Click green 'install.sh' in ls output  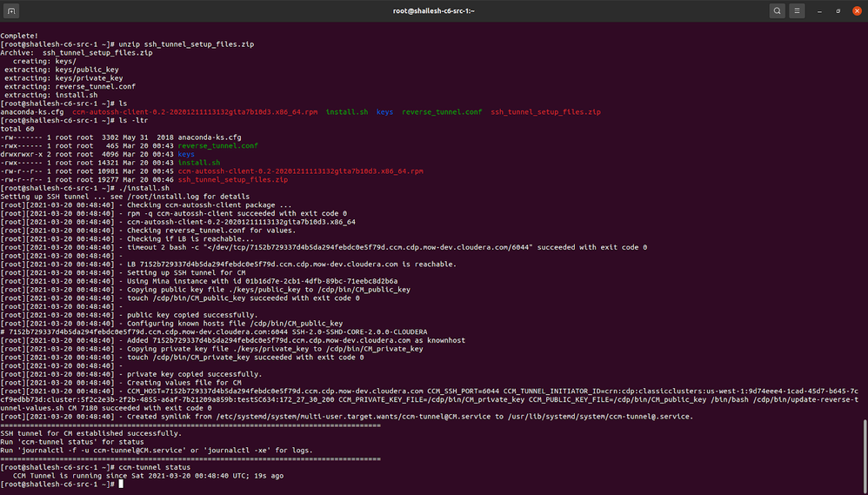click(x=346, y=112)
